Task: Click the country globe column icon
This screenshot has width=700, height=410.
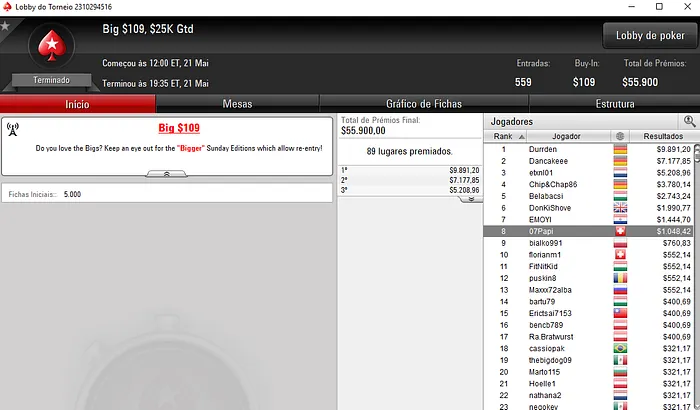Action: (620, 136)
